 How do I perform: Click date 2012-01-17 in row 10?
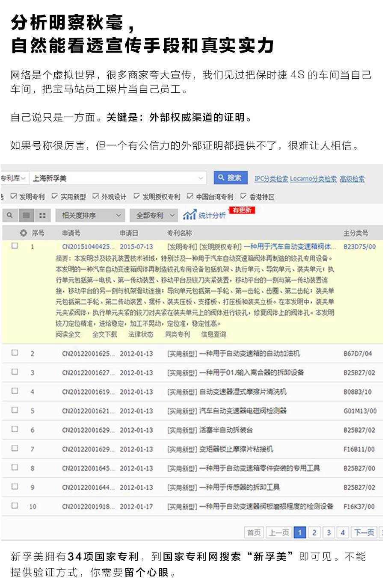click(x=136, y=506)
